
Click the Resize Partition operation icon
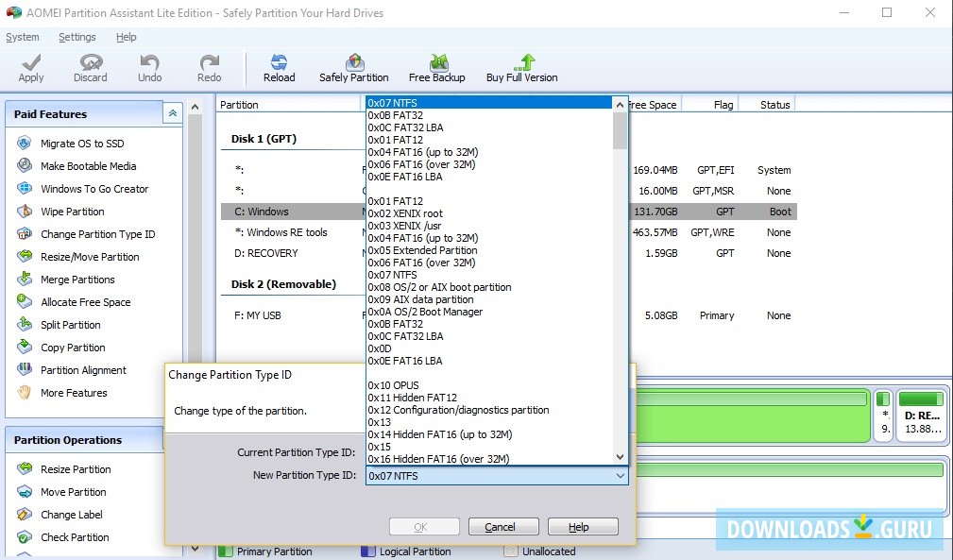[25, 469]
